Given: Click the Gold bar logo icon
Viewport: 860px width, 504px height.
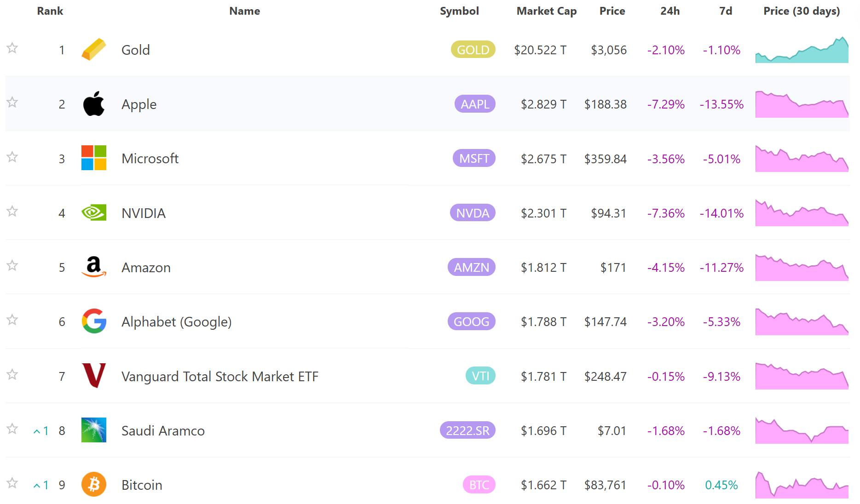Looking at the screenshot, I should 94,49.
